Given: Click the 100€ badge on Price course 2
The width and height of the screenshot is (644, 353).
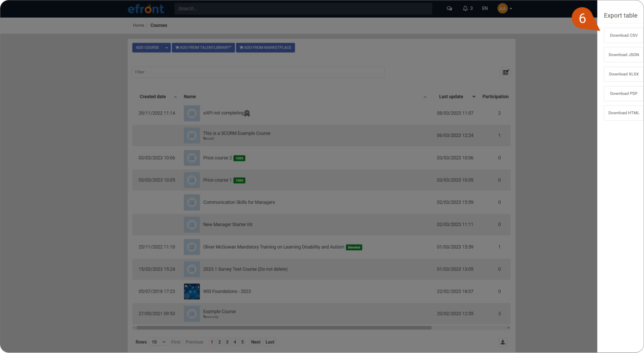Looking at the screenshot, I should pyautogui.click(x=239, y=158).
